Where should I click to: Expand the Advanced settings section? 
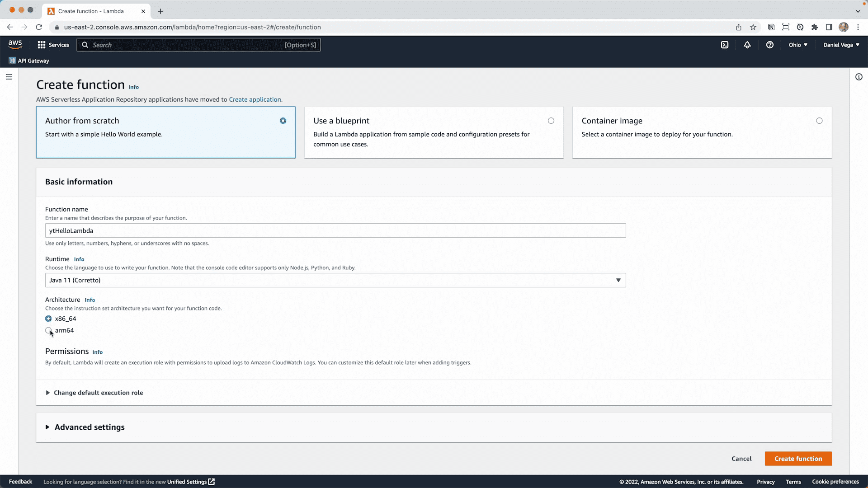coord(89,427)
